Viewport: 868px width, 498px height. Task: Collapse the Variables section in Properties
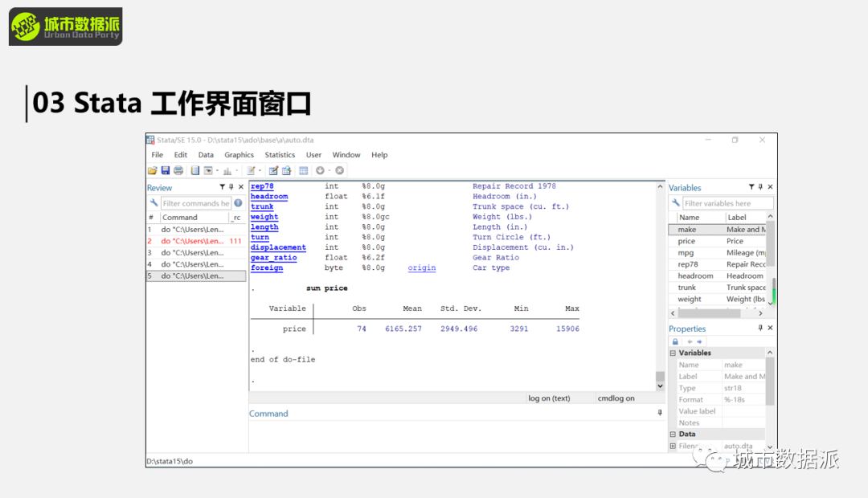point(673,353)
